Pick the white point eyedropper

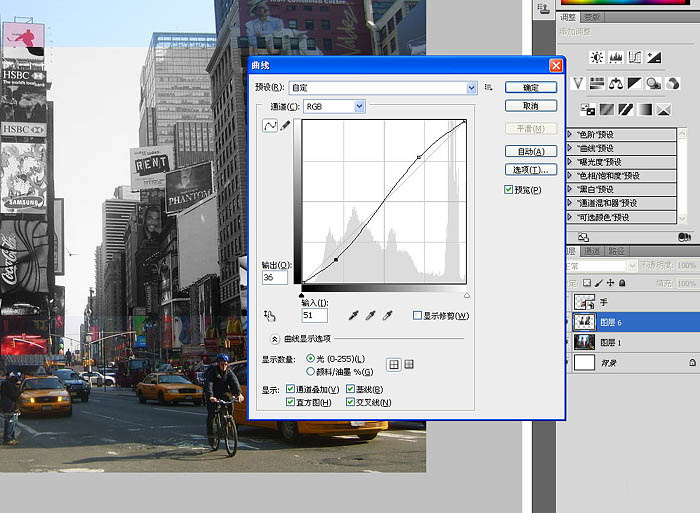[x=386, y=315]
